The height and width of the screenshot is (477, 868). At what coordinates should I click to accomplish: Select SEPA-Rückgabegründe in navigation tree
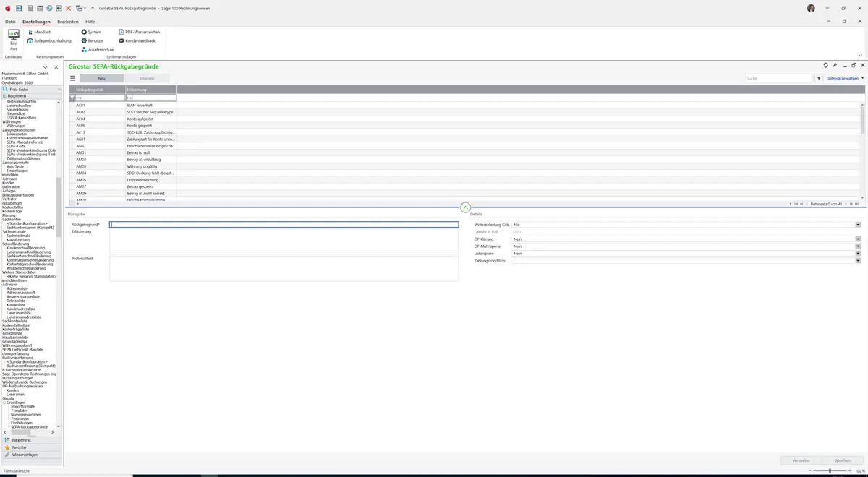(29, 427)
